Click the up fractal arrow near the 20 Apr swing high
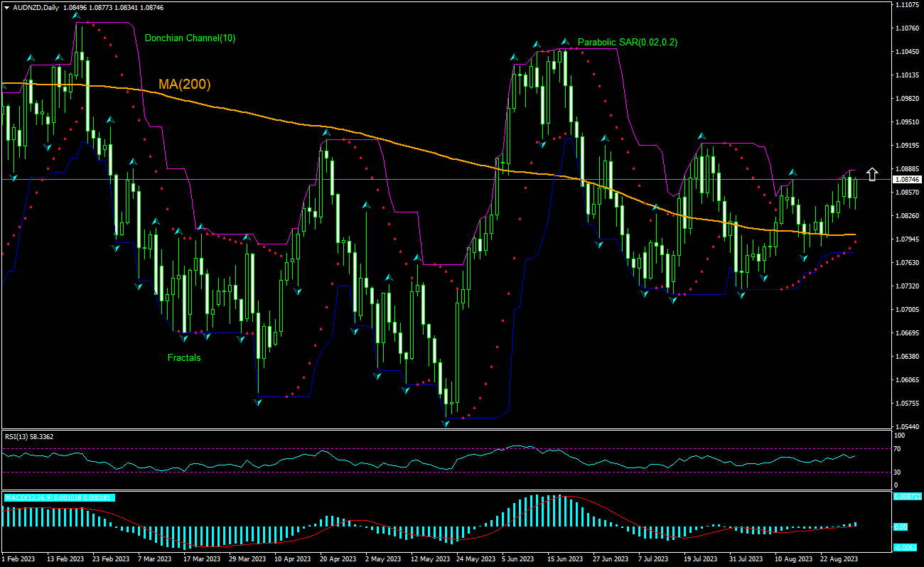This screenshot has height=567, width=924. click(x=326, y=131)
